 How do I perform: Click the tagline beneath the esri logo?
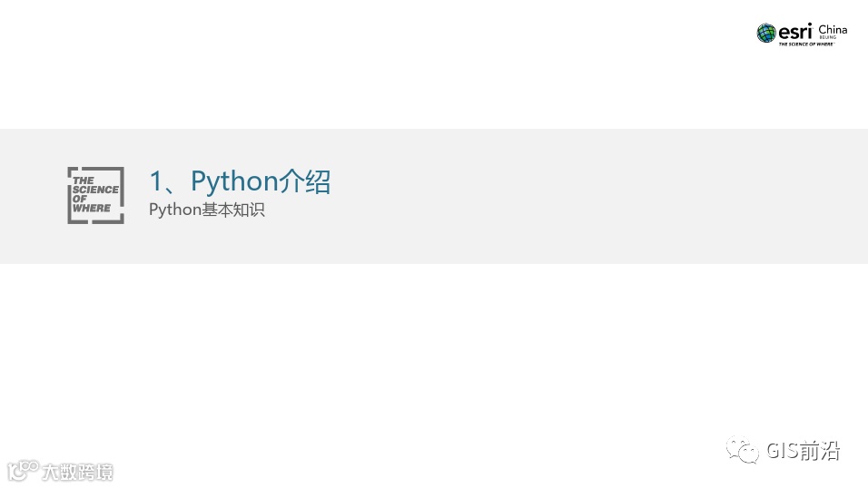click(x=806, y=44)
